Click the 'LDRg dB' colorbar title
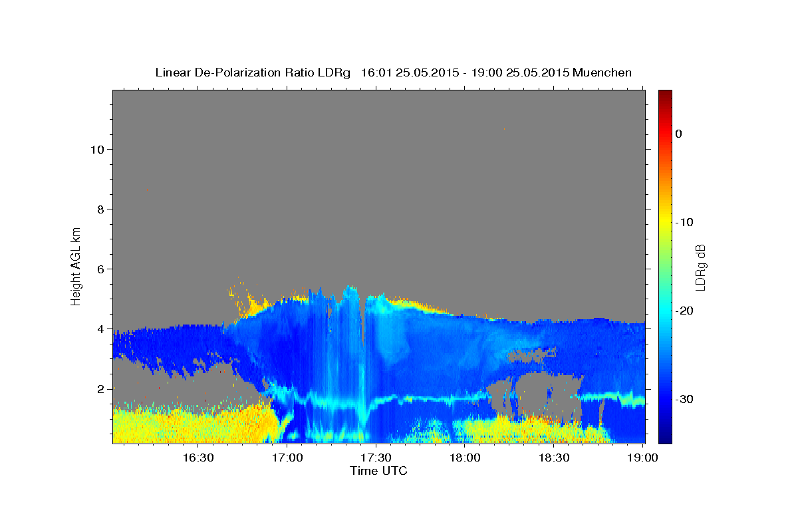 pos(701,267)
